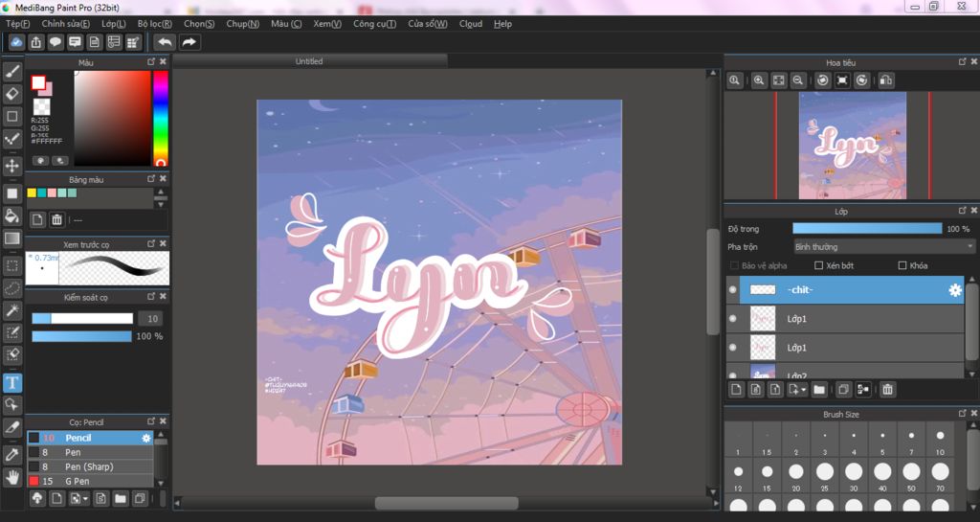Image resolution: width=980 pixels, height=522 pixels.
Task: Click the Undo arrow
Action: pos(165,42)
